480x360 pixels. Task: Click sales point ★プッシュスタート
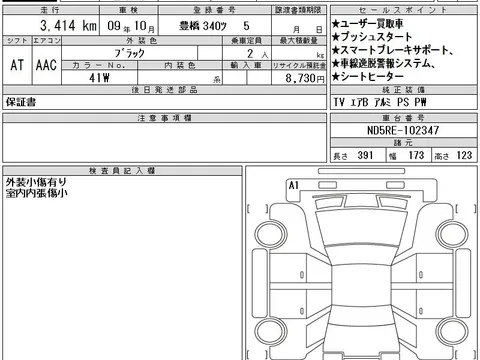coord(372,37)
